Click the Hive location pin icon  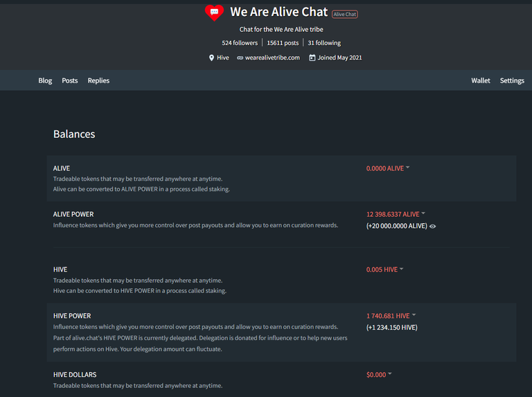pos(211,58)
